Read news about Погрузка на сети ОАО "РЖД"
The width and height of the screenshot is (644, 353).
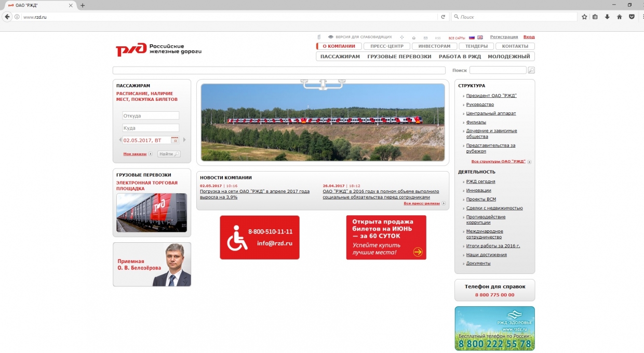coord(254,194)
